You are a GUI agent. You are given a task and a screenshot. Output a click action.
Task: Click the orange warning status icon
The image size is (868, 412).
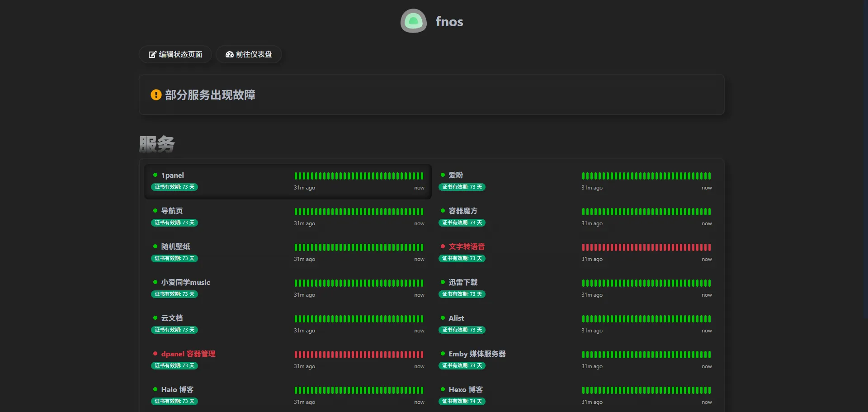[156, 95]
